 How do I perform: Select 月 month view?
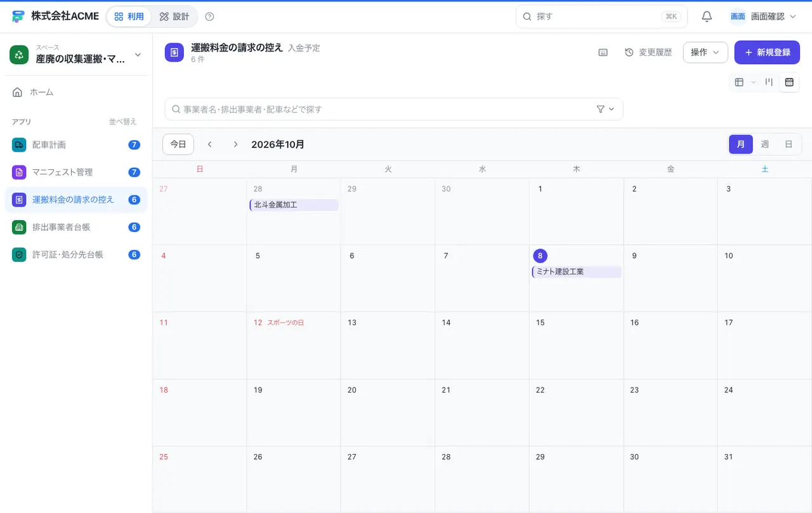[x=741, y=144]
